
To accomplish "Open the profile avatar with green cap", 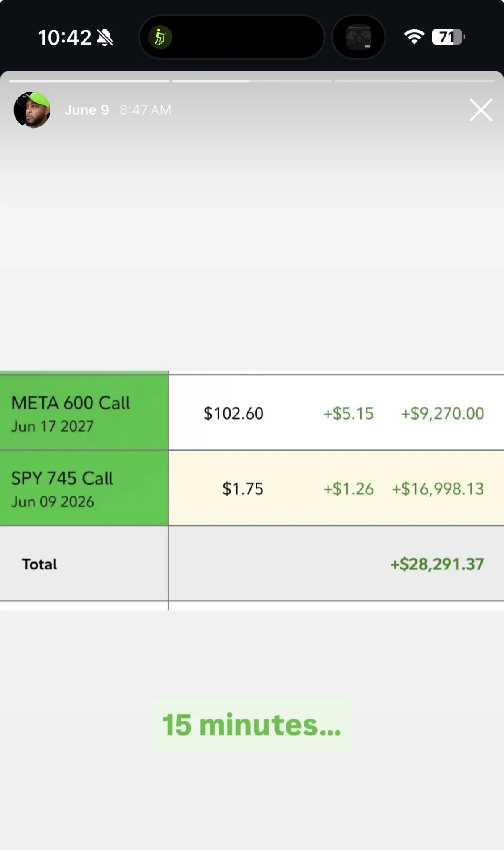I will click(32, 110).
